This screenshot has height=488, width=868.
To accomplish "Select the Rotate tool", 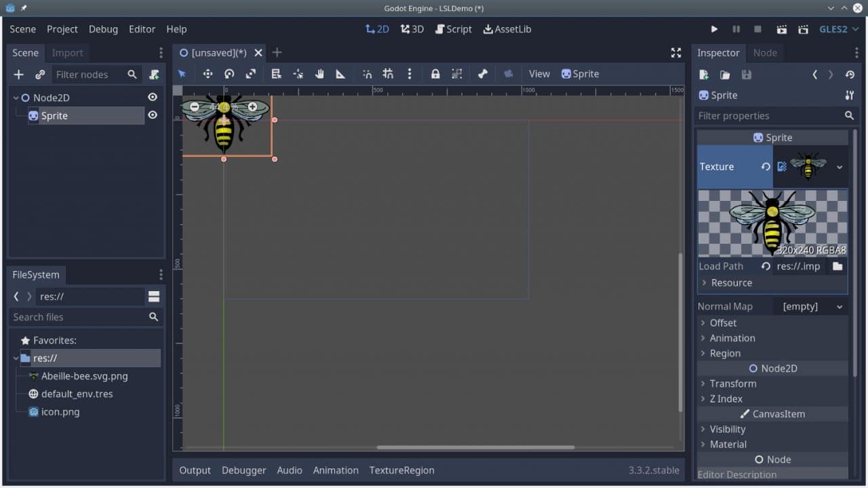I will [229, 74].
